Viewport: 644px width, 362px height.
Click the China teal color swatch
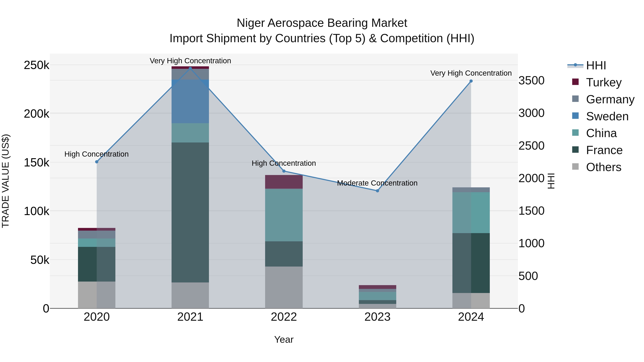click(x=575, y=133)
